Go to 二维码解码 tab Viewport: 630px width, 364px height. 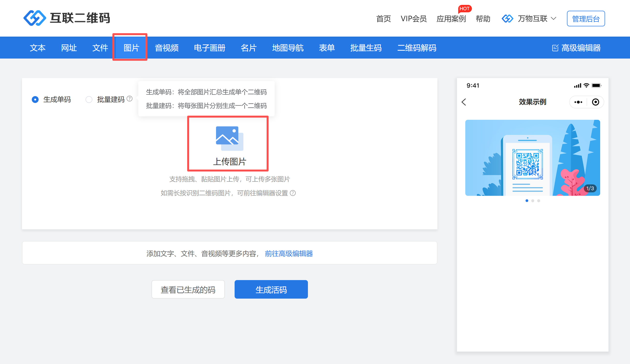pyautogui.click(x=417, y=48)
